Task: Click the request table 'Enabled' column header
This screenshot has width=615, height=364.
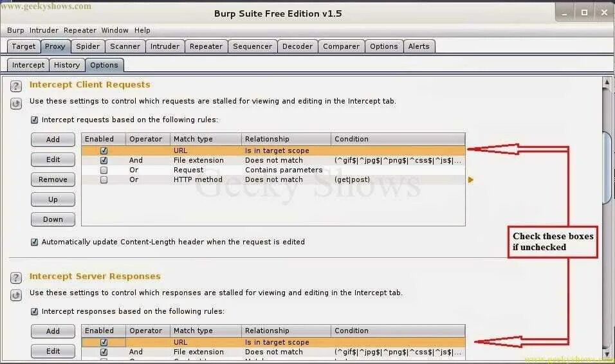Action: (x=104, y=140)
